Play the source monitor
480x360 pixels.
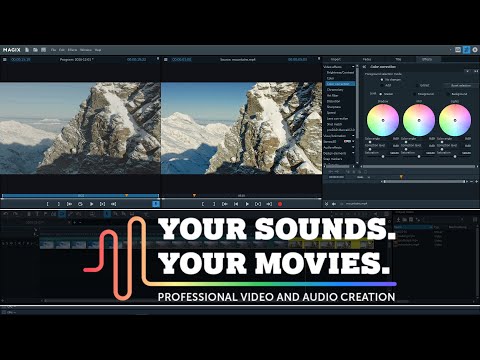pos(247,204)
